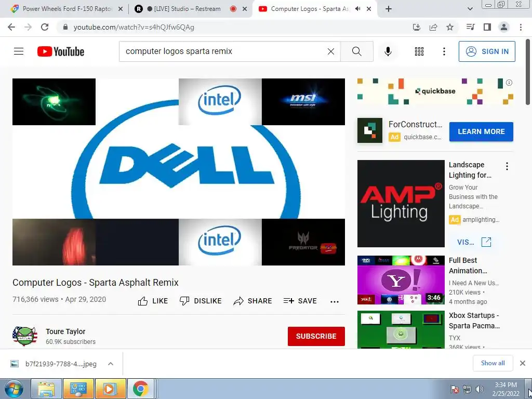Click the YouTube logo home link
Viewport: 532px width, 399px height.
(x=61, y=51)
